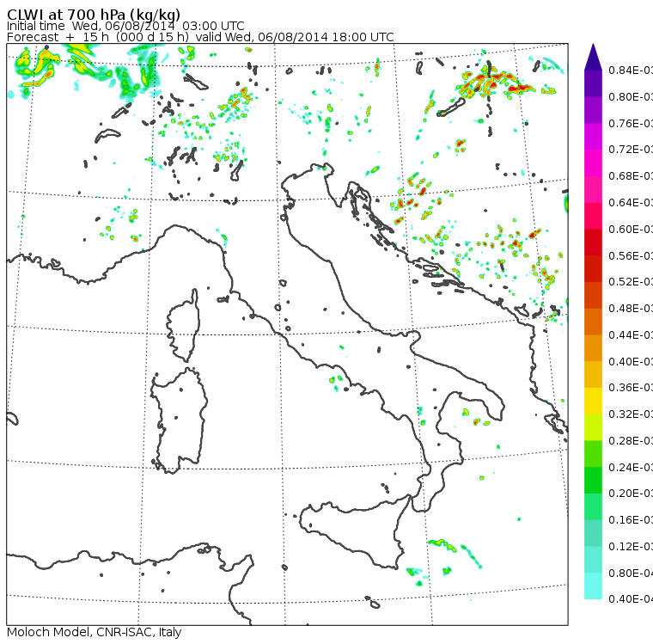This screenshot has height=644, width=653.
Task: Click the 0.40E-04 colorbar label
Action: pos(631,599)
